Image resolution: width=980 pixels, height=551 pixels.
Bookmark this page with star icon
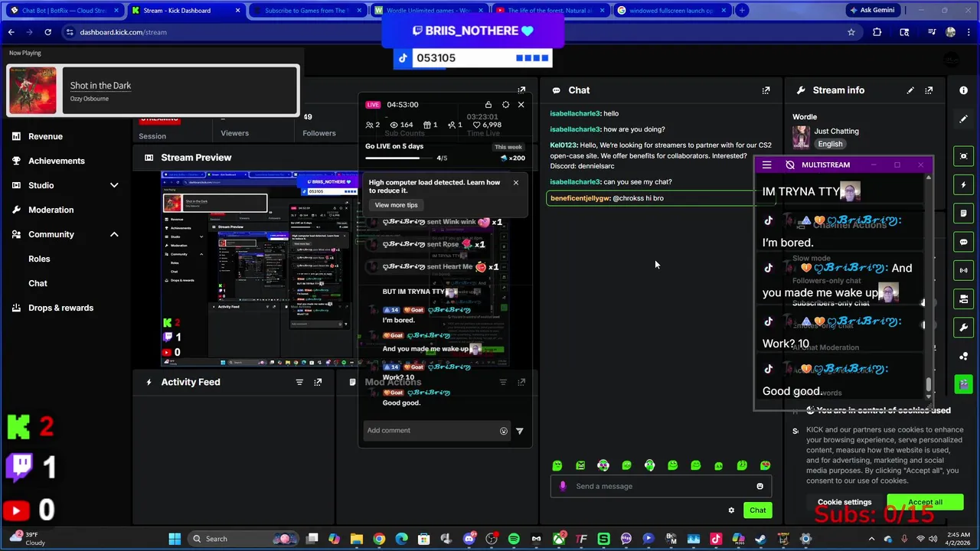pyautogui.click(x=851, y=32)
